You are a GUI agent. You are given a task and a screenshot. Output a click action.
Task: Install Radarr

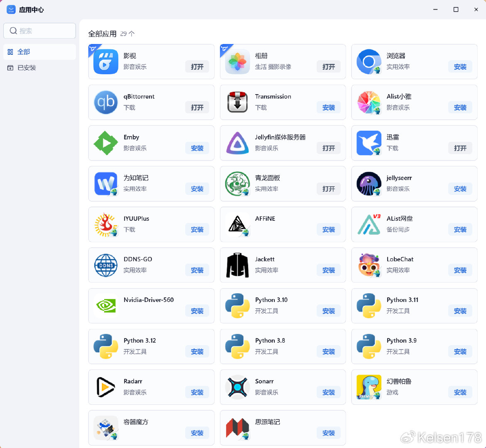(197, 392)
